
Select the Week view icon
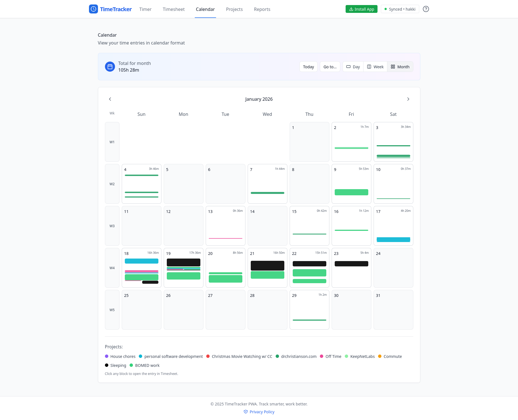(369, 67)
